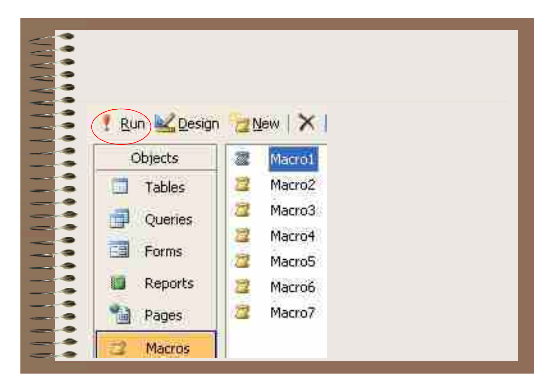Click the Objects header bar

155,158
